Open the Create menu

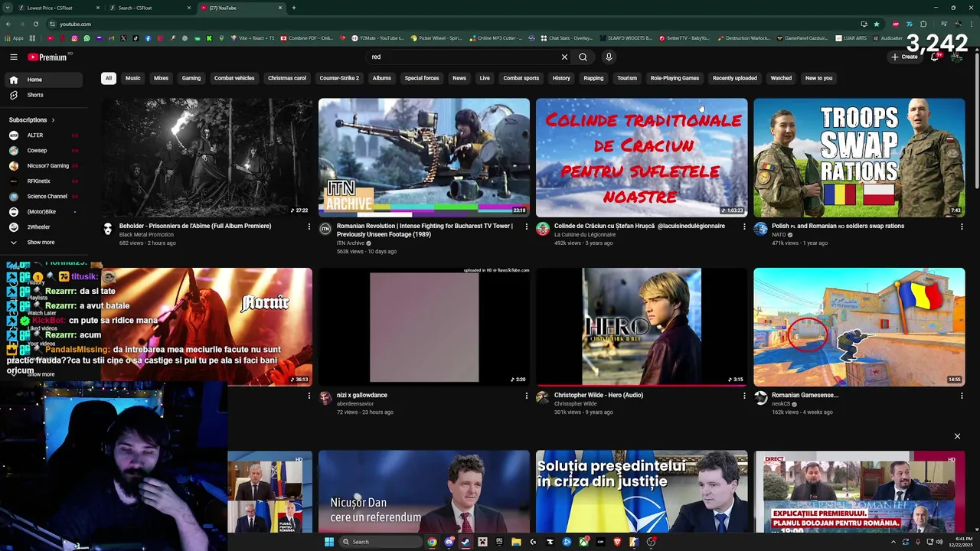coord(904,57)
